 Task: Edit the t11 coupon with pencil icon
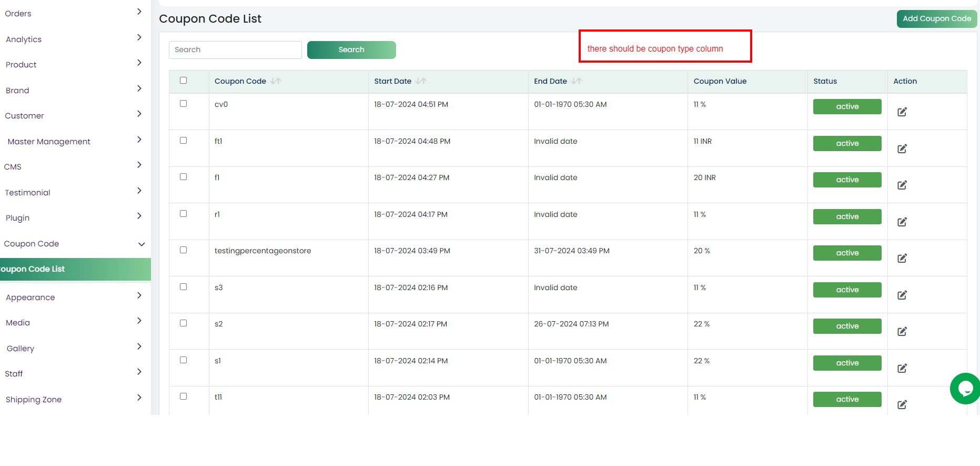coord(902,404)
